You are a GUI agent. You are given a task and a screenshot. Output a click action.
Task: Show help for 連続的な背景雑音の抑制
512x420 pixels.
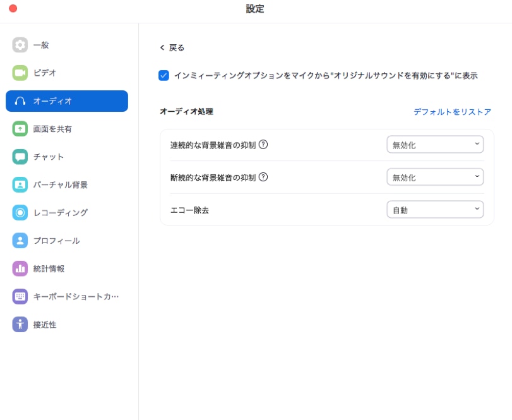263,144
